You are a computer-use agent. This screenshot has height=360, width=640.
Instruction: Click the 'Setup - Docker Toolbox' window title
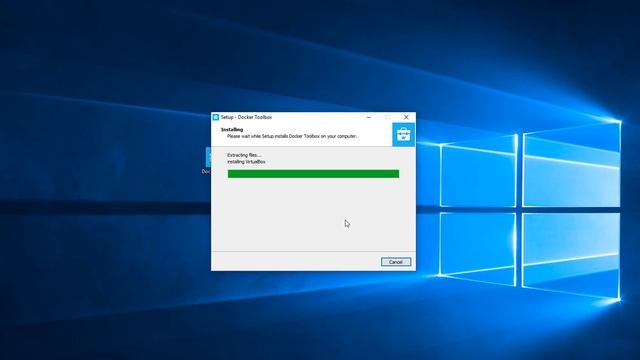(x=246, y=117)
